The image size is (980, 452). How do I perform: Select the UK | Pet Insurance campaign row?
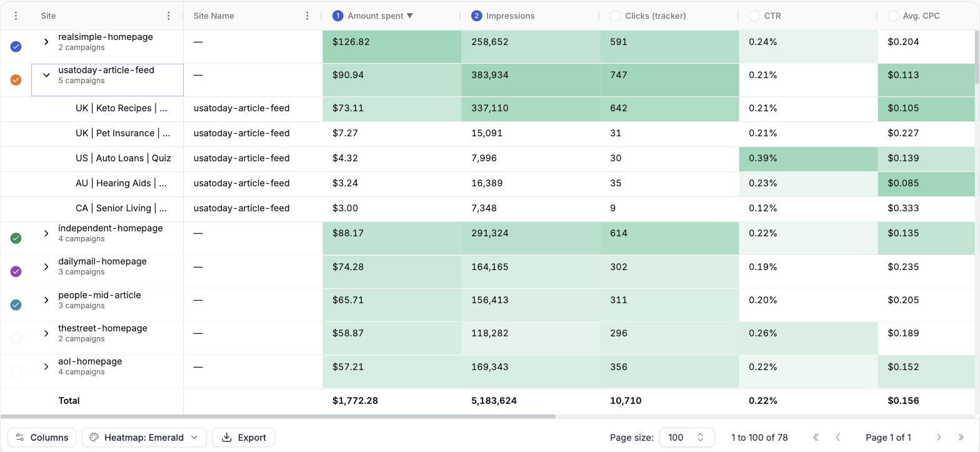point(487,134)
